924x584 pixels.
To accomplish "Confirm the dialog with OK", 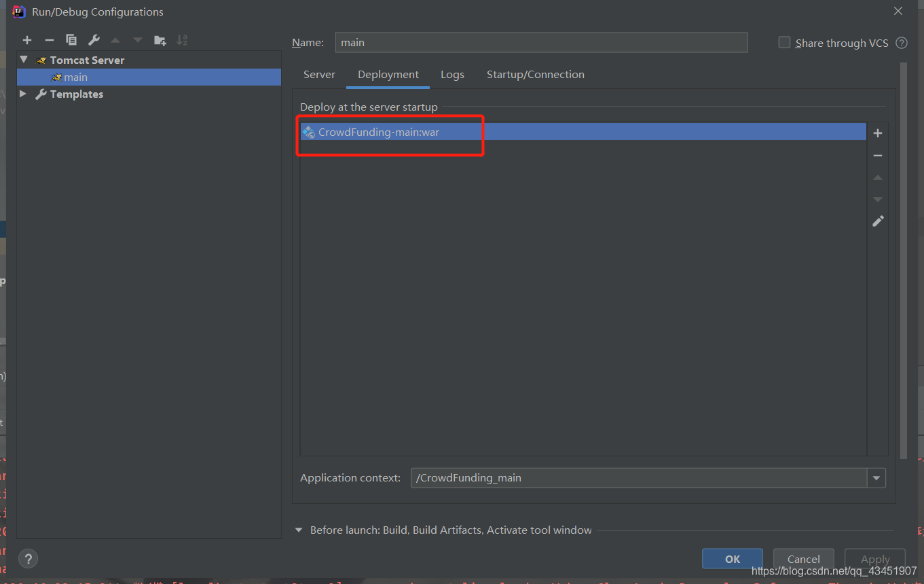I will [733, 559].
